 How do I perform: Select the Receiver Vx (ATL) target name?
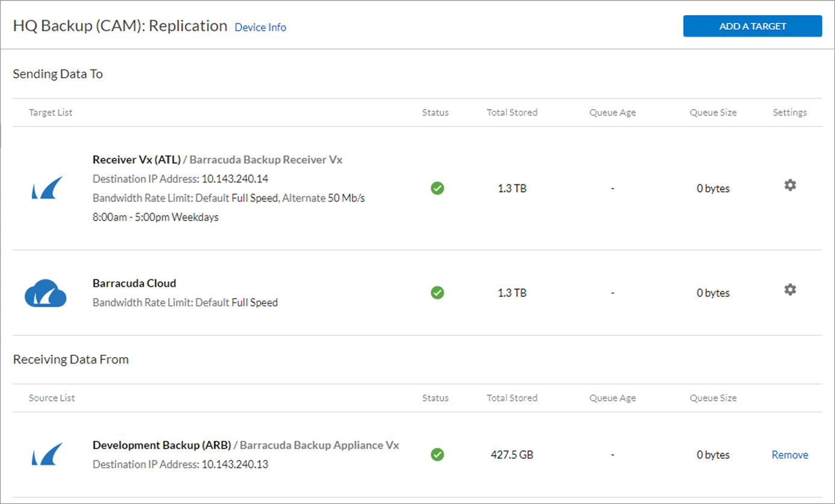coord(136,159)
